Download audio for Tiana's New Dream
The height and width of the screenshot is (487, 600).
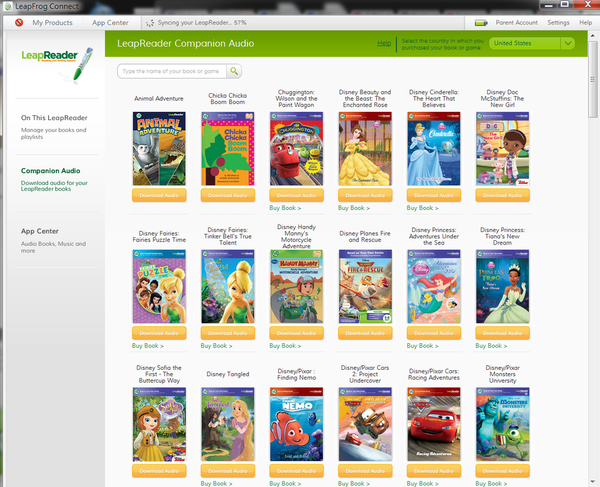point(502,333)
